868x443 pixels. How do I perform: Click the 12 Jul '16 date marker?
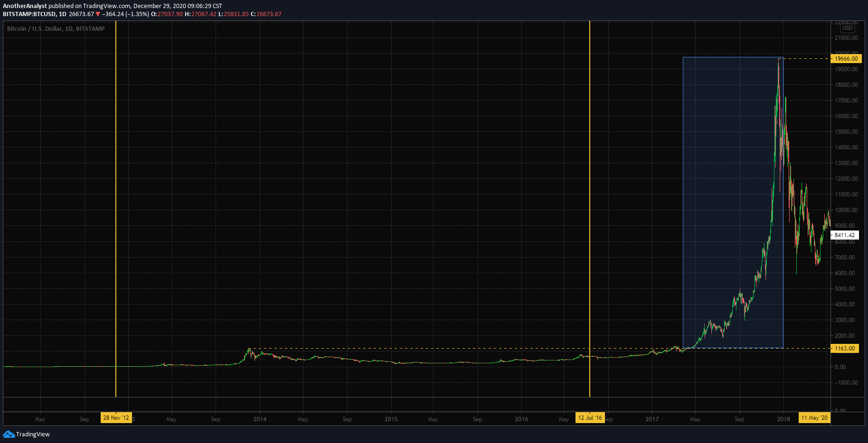click(590, 418)
